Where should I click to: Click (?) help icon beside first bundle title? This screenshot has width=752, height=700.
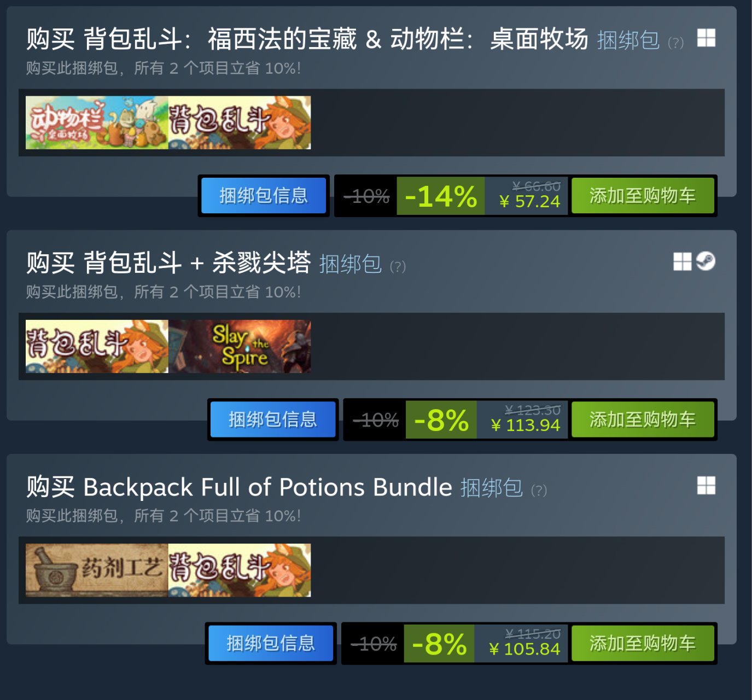coord(676,43)
